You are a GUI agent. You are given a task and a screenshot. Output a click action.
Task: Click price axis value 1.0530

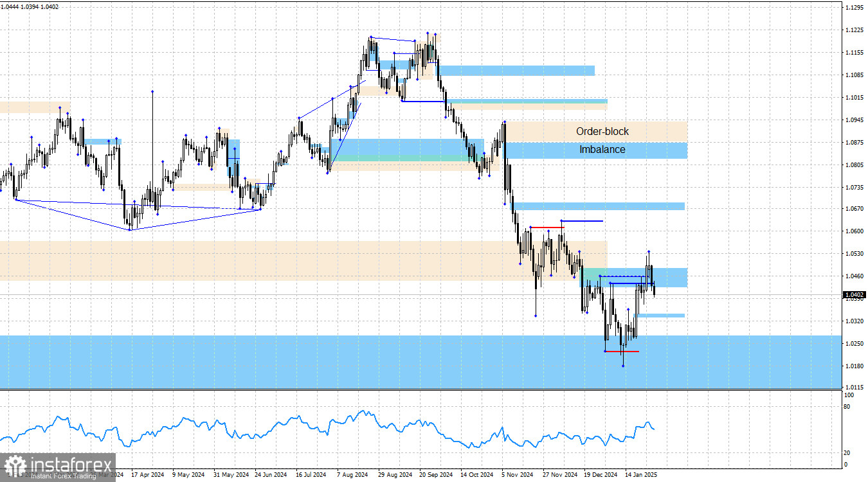pyautogui.click(x=854, y=254)
